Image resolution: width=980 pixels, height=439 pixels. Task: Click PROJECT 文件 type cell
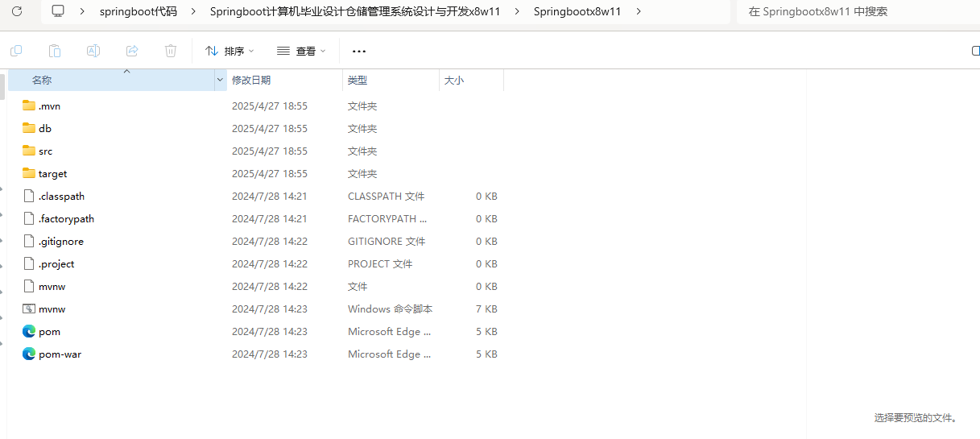tap(380, 263)
